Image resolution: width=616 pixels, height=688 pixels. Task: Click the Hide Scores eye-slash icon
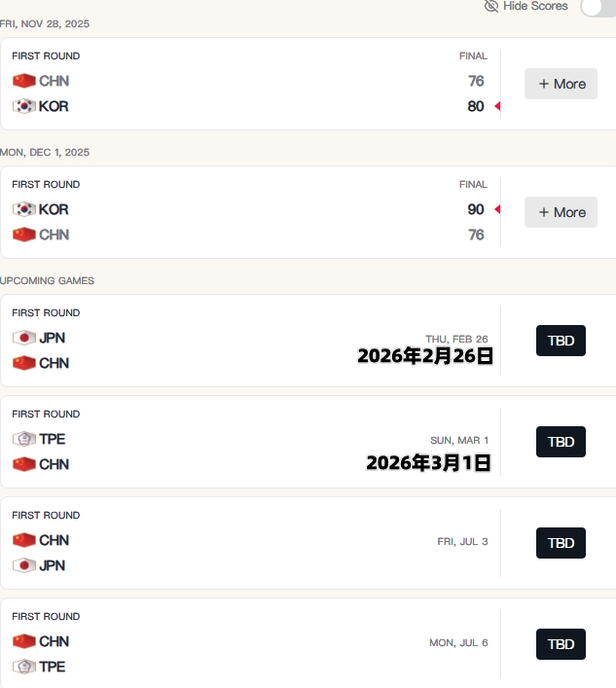pyautogui.click(x=491, y=6)
